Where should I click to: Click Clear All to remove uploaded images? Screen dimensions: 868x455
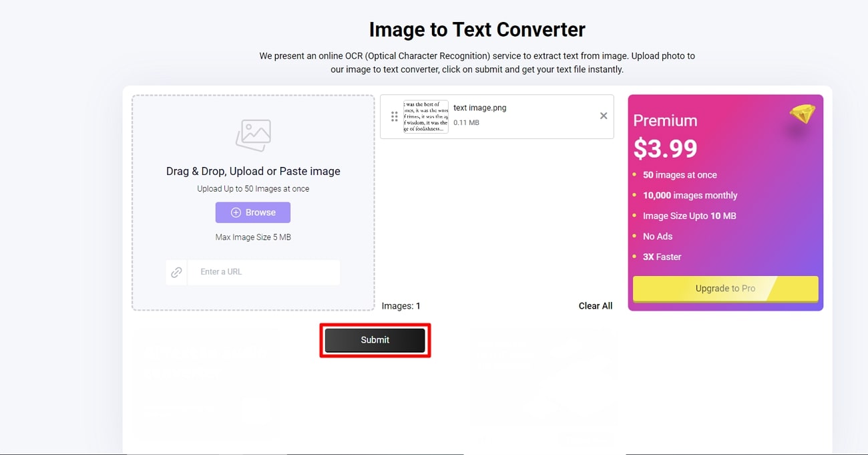[x=595, y=305]
